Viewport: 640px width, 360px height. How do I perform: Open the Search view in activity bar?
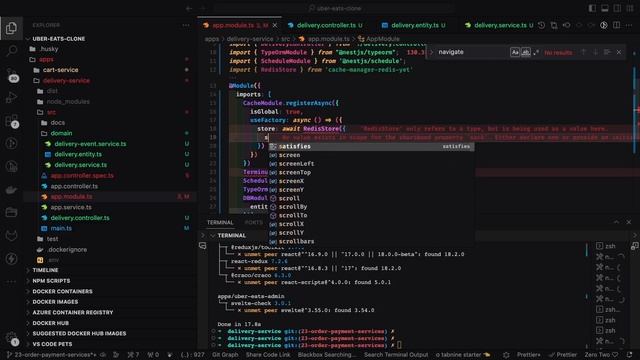(x=11, y=51)
